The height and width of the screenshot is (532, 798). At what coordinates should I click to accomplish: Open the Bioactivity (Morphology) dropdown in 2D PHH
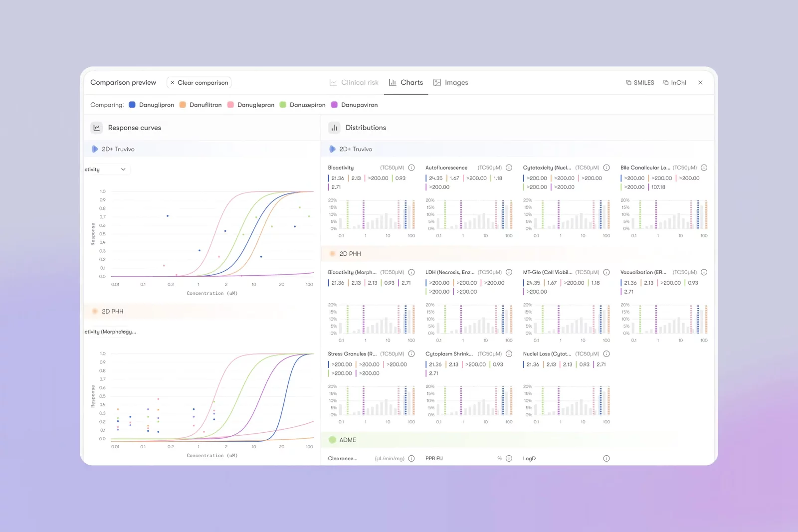pyautogui.click(x=110, y=332)
